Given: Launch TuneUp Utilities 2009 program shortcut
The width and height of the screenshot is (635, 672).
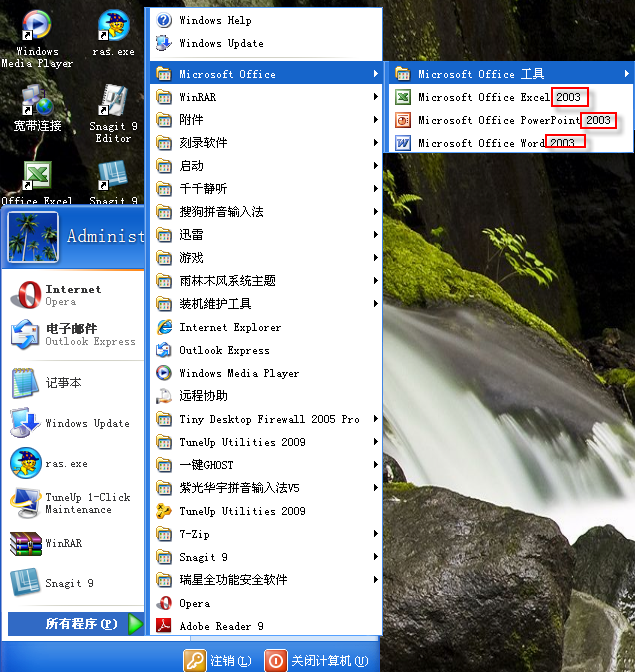Looking at the screenshot, I should pos(266,511).
